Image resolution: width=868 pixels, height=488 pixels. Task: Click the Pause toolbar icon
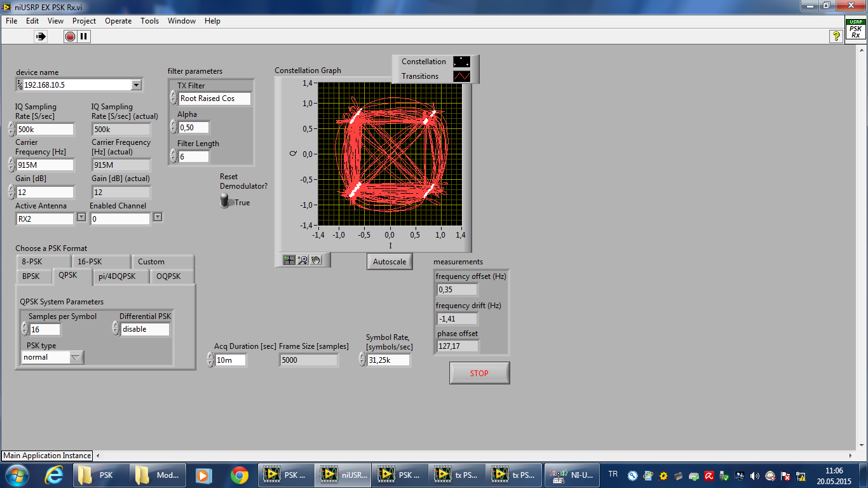tap(84, 37)
